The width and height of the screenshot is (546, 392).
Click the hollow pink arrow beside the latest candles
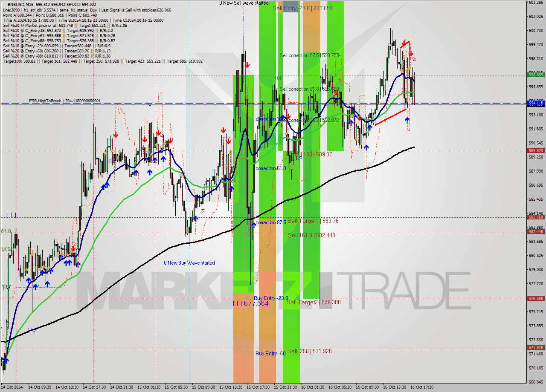click(414, 59)
